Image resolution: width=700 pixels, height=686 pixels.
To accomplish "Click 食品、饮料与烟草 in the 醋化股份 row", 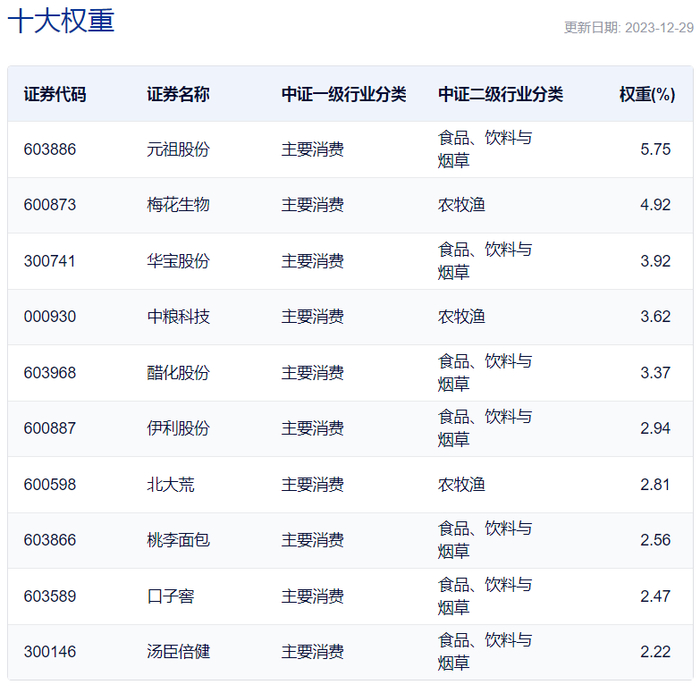I will coord(485,373).
